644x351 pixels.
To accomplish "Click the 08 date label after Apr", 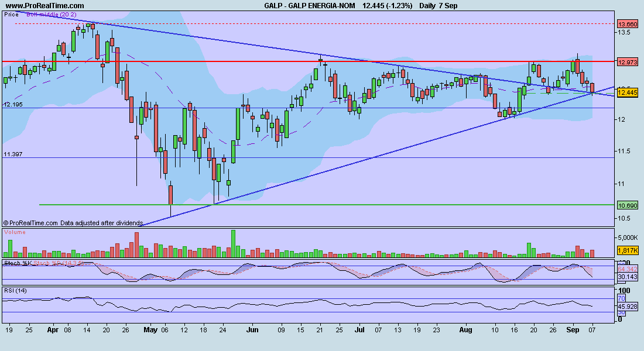I will tap(67, 330).
